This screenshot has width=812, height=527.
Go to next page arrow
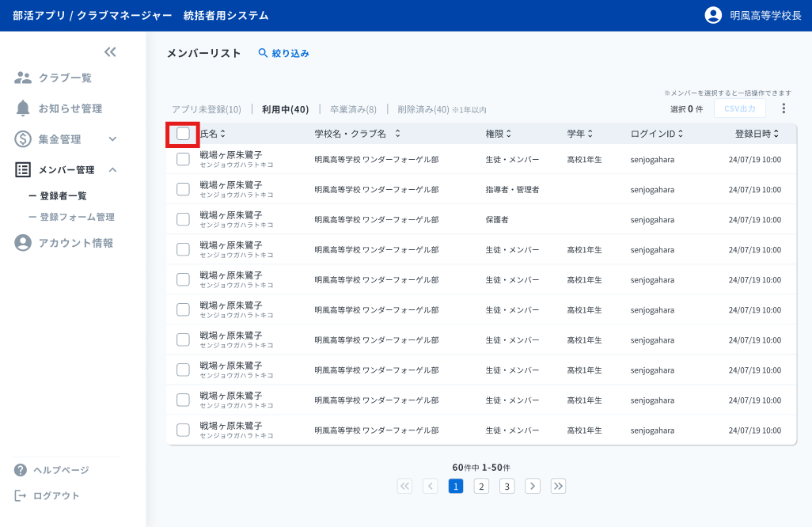coord(533,486)
